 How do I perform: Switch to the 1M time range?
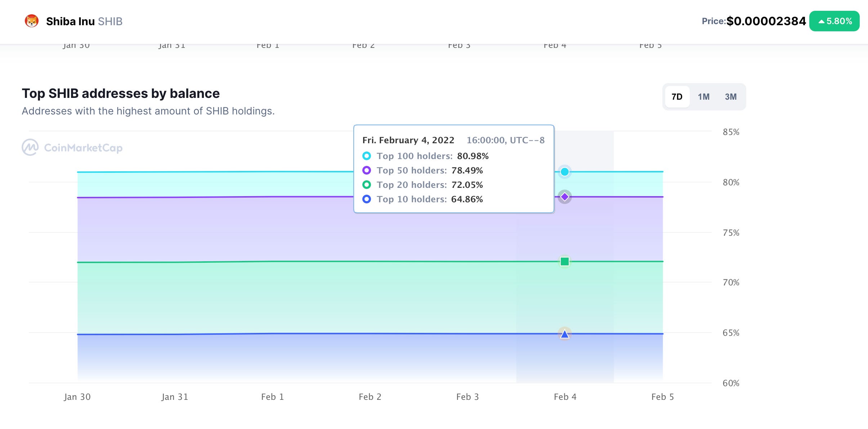click(x=703, y=97)
